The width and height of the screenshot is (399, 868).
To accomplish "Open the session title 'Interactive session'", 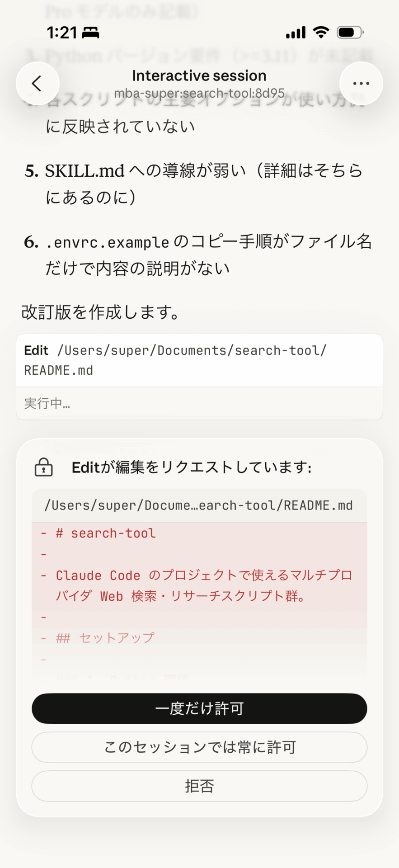I will click(199, 75).
